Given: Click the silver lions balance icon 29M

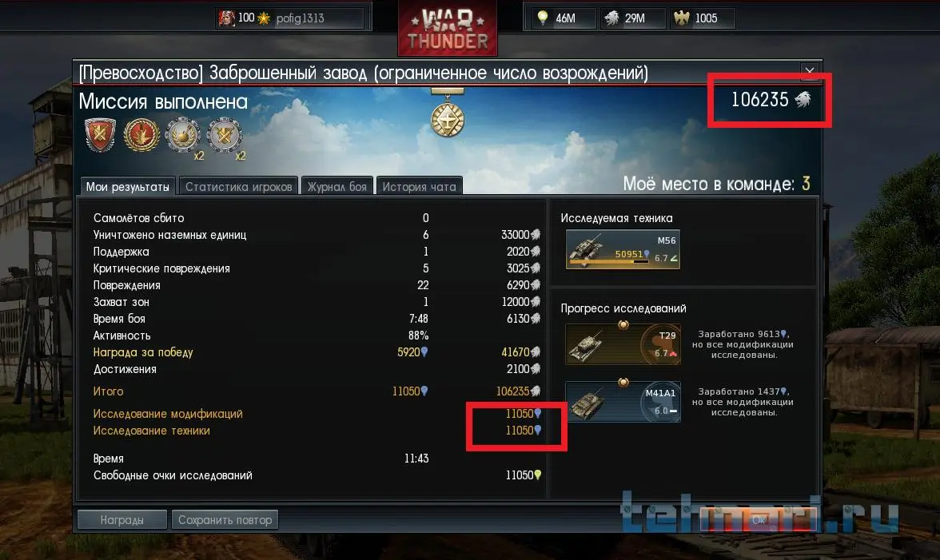Looking at the screenshot, I should click(x=611, y=18).
